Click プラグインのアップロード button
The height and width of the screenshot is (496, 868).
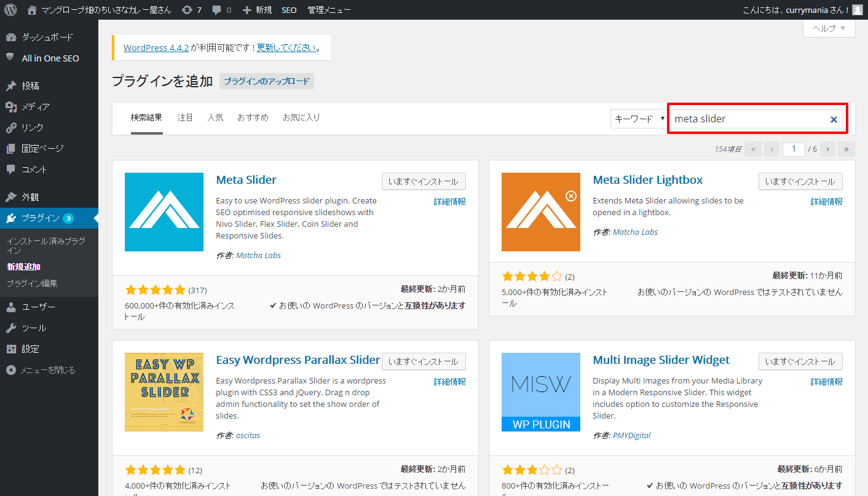point(267,81)
